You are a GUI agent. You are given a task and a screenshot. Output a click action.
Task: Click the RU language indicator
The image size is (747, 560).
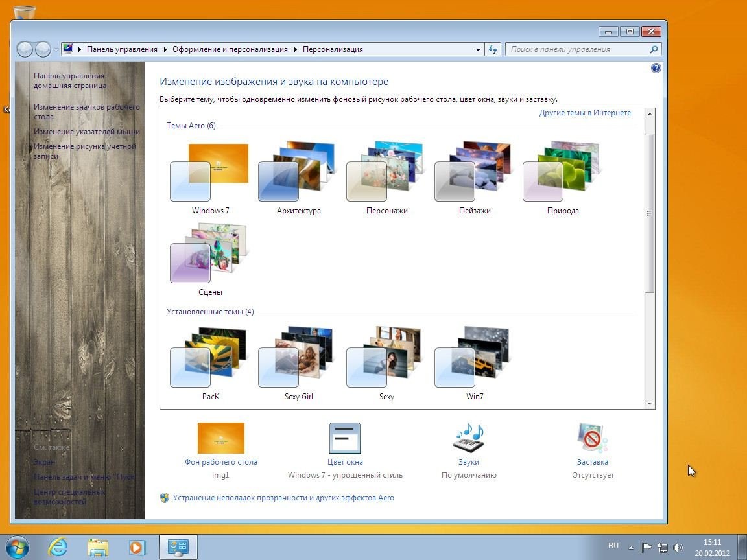click(x=613, y=546)
